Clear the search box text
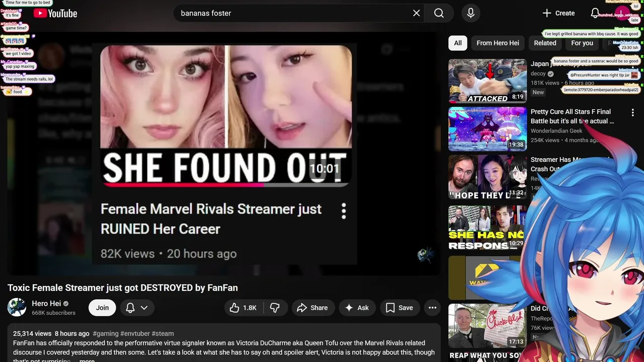This screenshot has height=362, width=644. click(416, 13)
